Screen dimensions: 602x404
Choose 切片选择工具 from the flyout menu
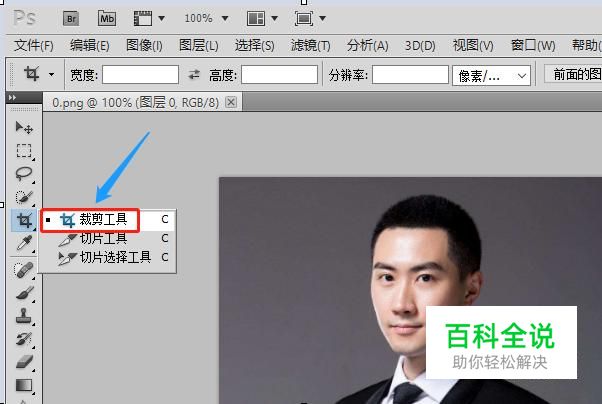[108, 257]
